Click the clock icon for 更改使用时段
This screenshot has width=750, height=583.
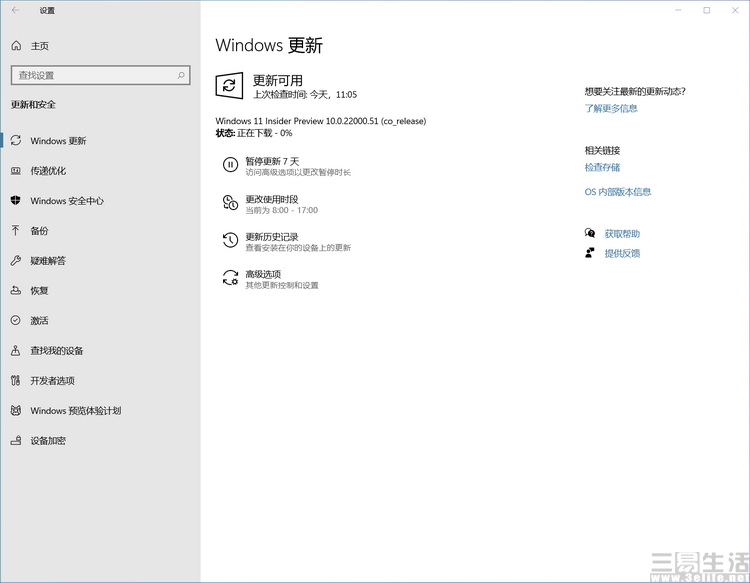230,202
